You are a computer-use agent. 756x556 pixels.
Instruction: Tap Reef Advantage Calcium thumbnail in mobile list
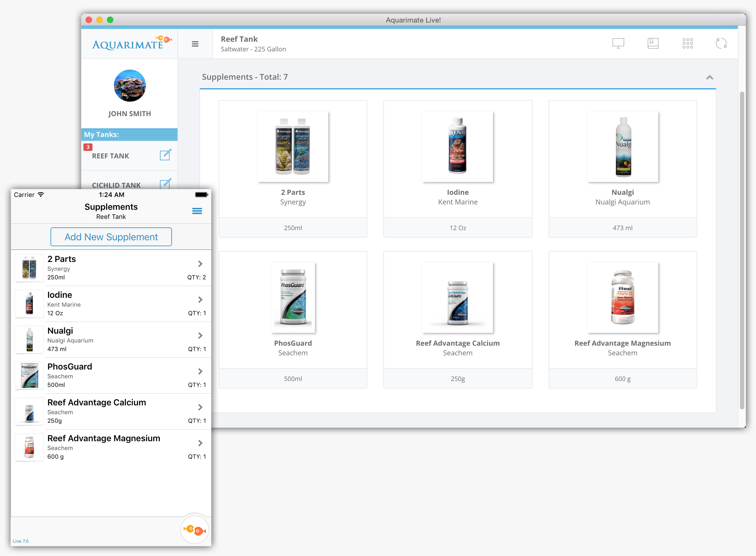click(30, 411)
